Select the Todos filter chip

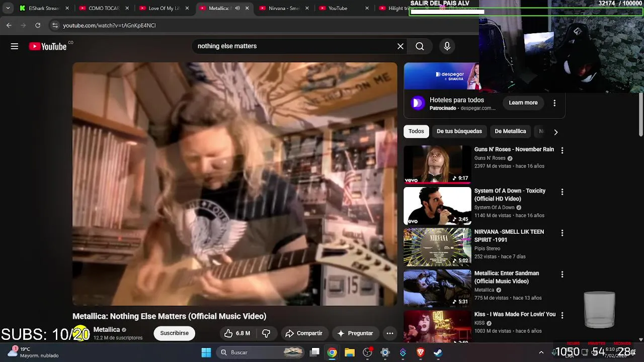pos(416,131)
